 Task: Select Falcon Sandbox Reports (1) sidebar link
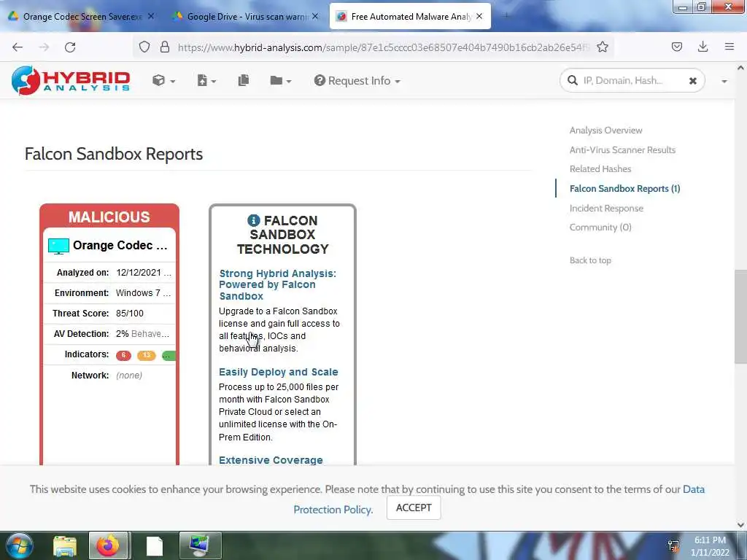point(624,189)
